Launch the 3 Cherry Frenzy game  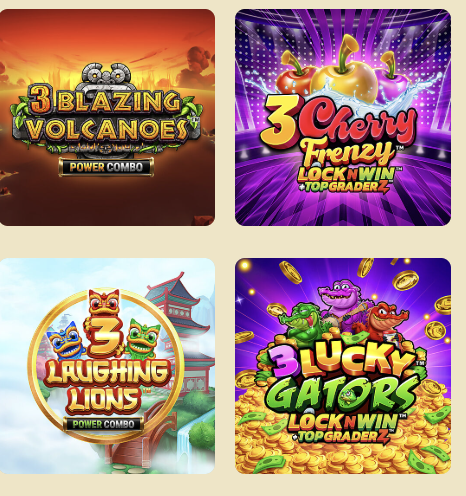343,117
